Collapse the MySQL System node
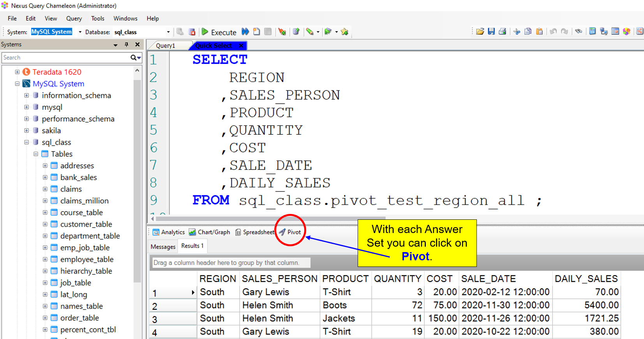This screenshot has height=339, width=644. click(x=17, y=83)
